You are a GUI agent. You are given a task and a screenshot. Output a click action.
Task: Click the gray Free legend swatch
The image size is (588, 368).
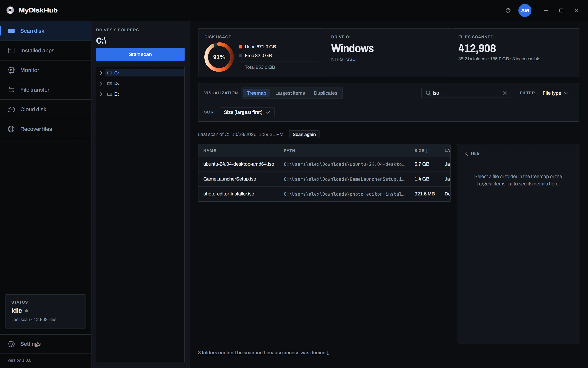point(241,55)
